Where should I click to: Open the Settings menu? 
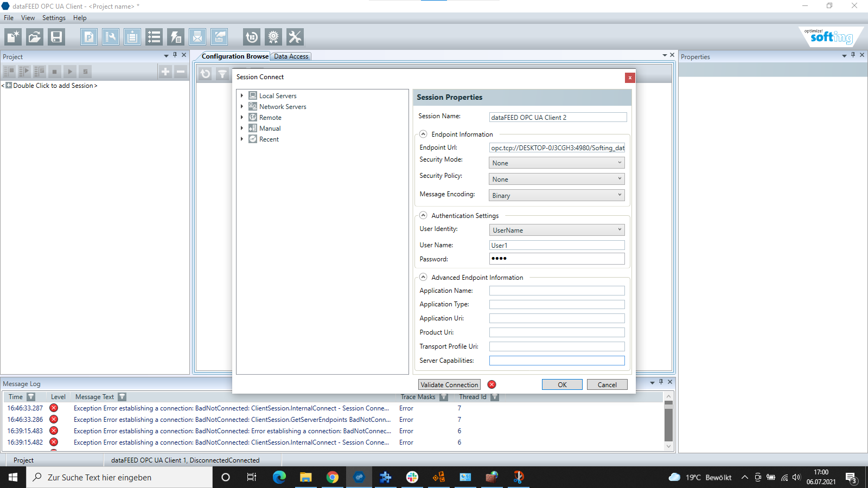54,18
